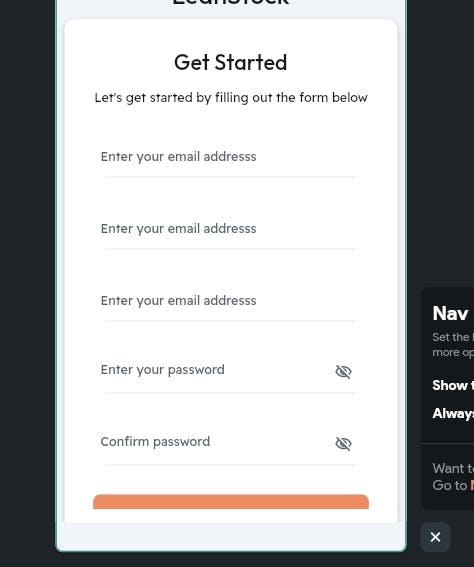
Task: Toggle visibility eye in Confirm password field
Action: [x=343, y=443]
